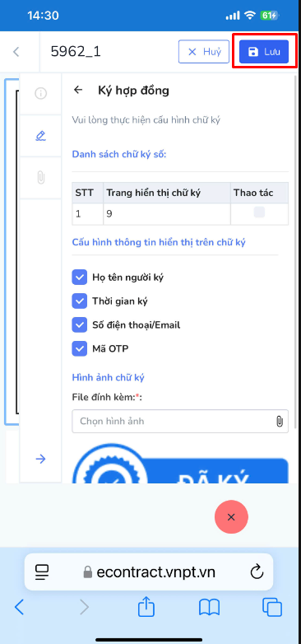
Task: Click the paperclip icon in file field
Action: pyautogui.click(x=280, y=422)
